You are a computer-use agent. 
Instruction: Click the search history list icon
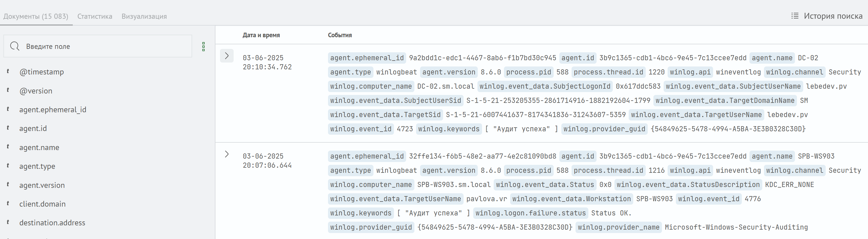click(x=795, y=16)
